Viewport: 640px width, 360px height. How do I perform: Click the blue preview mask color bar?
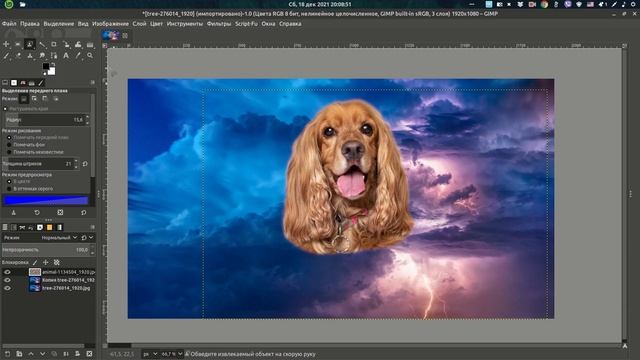[x=46, y=200]
